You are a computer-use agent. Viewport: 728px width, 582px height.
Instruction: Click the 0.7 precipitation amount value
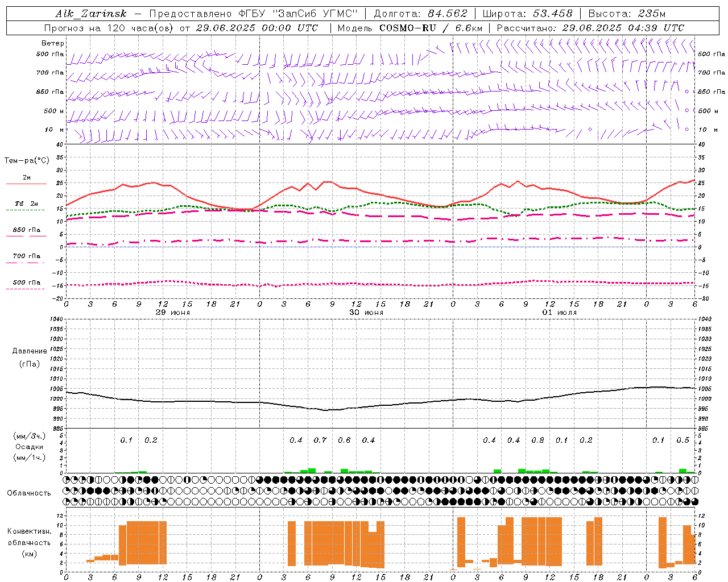320,440
